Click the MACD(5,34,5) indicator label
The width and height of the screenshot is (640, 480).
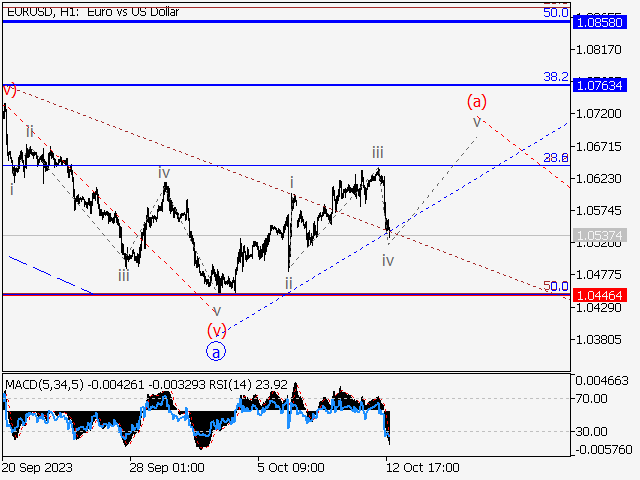[44, 384]
